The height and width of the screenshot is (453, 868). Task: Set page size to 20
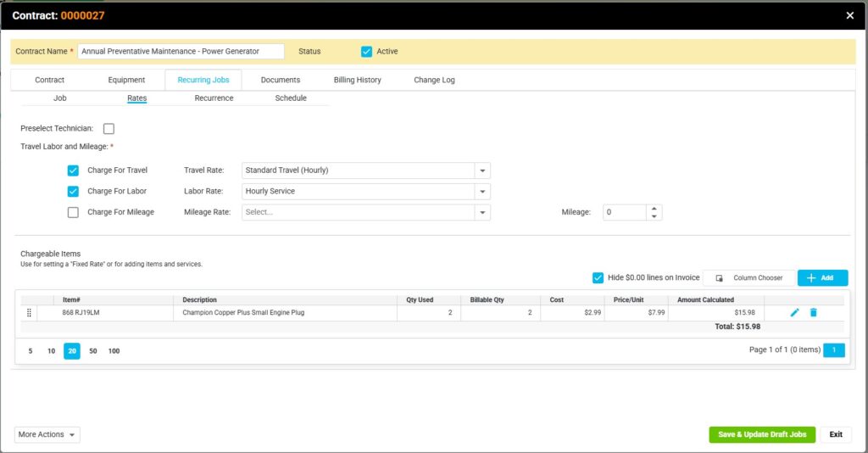[x=72, y=351]
